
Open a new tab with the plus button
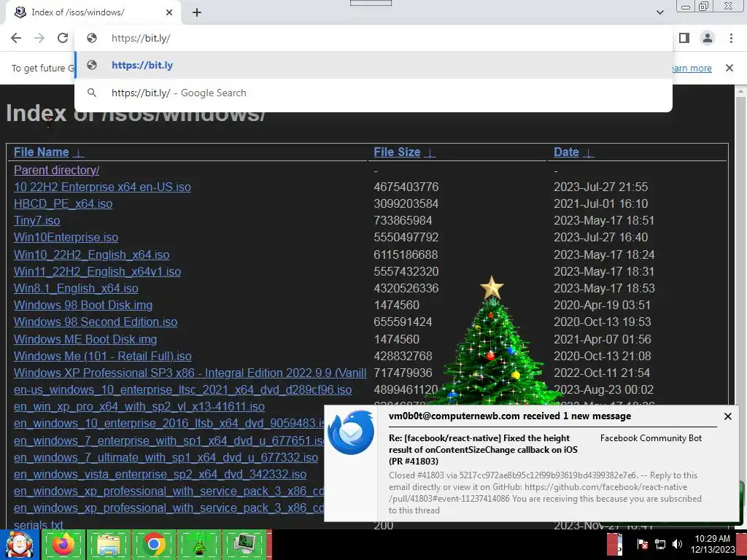[197, 12]
